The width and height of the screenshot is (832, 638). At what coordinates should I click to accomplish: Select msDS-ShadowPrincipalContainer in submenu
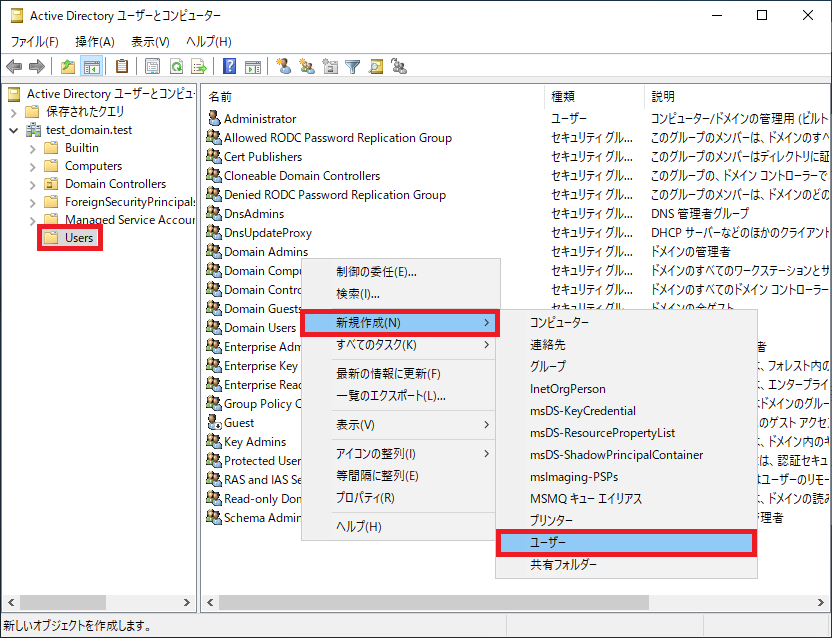coord(626,455)
